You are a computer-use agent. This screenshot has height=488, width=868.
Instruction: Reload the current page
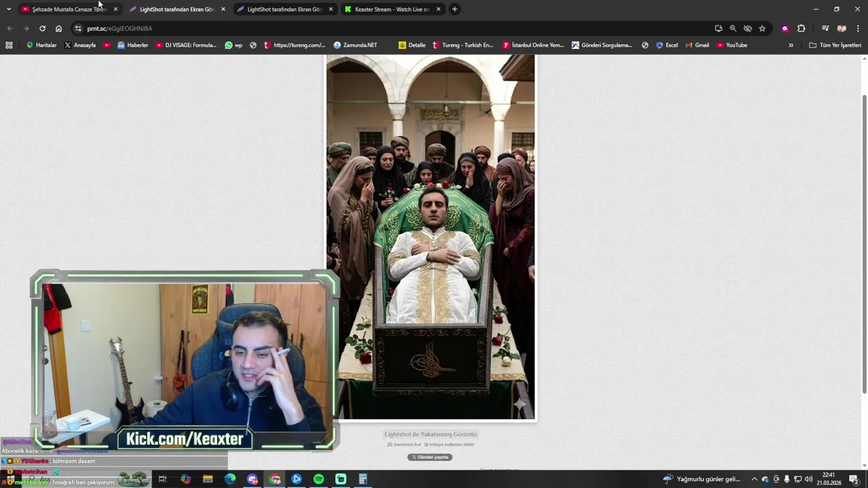click(x=42, y=28)
